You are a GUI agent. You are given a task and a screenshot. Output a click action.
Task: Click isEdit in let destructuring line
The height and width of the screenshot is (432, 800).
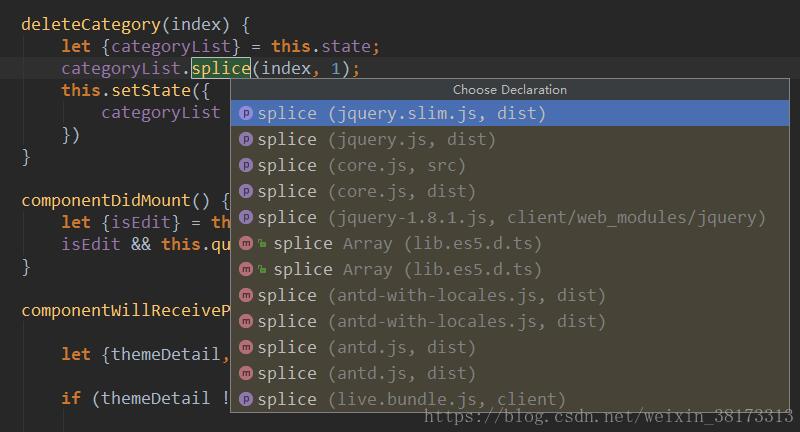click(141, 222)
